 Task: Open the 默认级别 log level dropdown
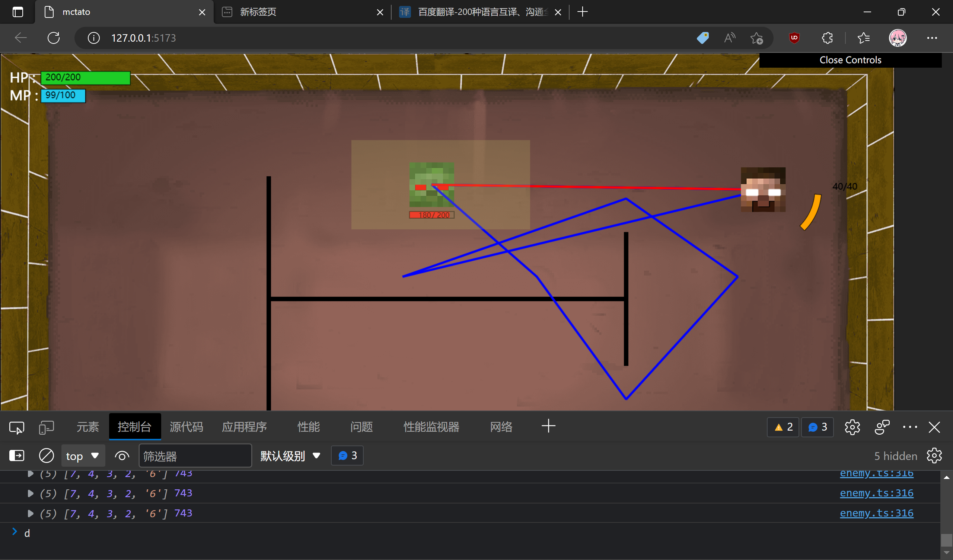tap(290, 456)
